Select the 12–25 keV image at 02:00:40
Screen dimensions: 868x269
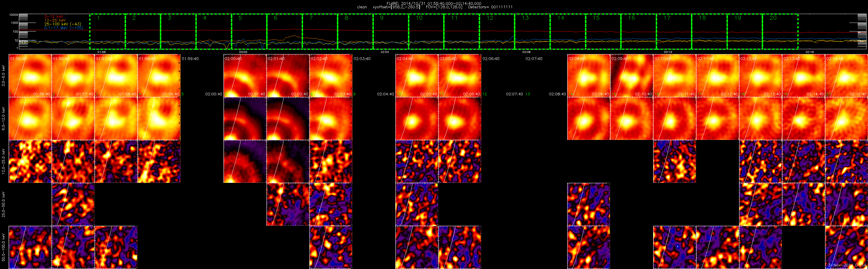tap(245, 162)
